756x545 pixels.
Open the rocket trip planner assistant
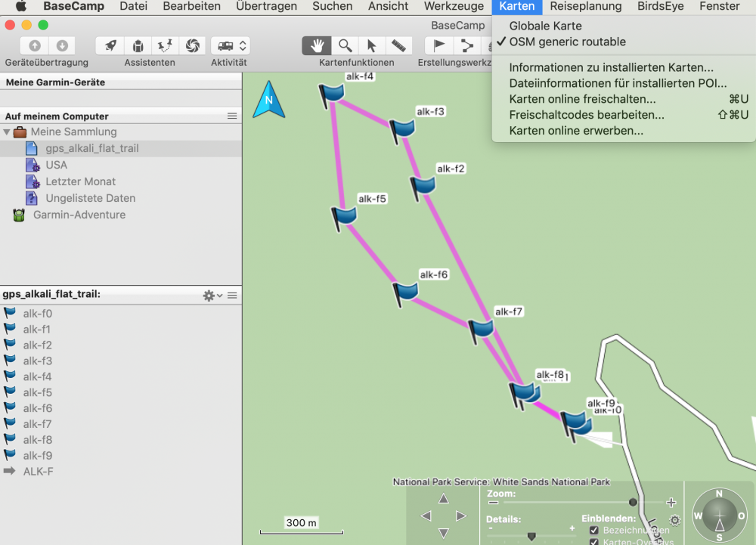pos(110,46)
